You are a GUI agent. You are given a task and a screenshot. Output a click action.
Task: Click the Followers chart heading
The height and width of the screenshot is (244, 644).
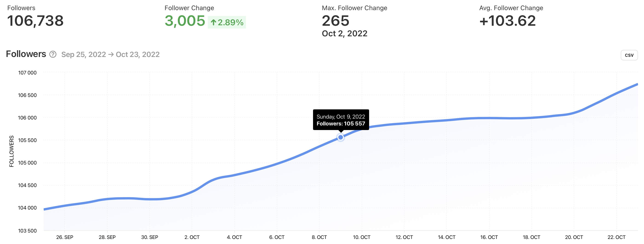coord(26,54)
